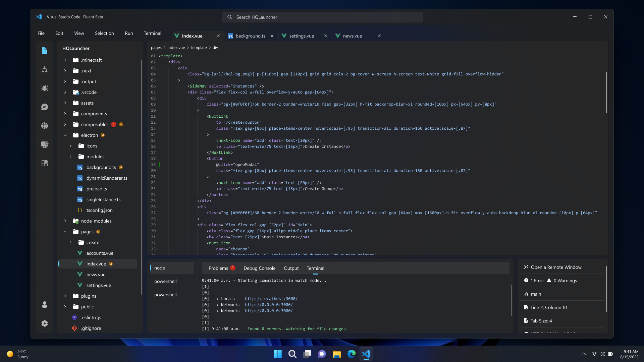Image resolution: width=644 pixels, height=362 pixels.
Task: Click the explorer tree scrollbar
Action: click(x=141, y=178)
